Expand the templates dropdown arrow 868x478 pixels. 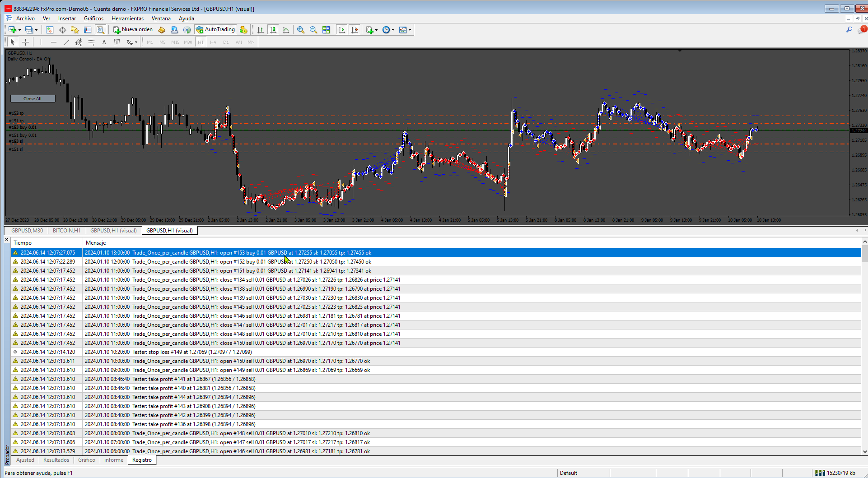pos(410,30)
